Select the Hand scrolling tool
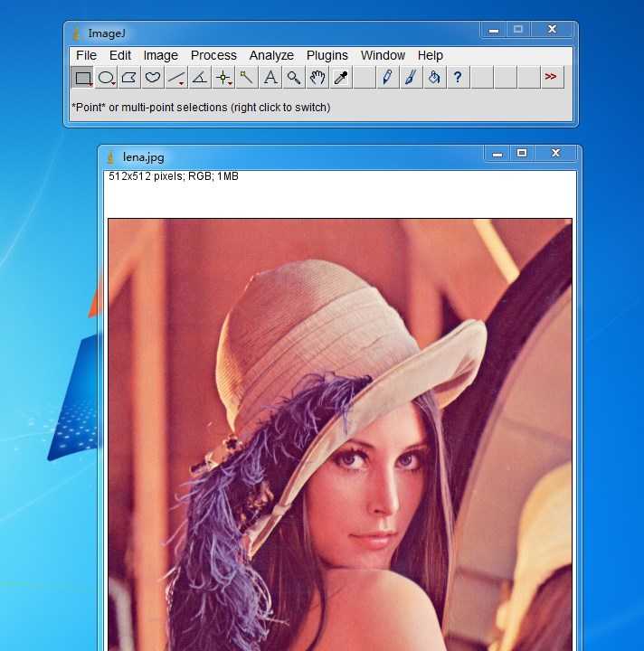 click(317, 77)
